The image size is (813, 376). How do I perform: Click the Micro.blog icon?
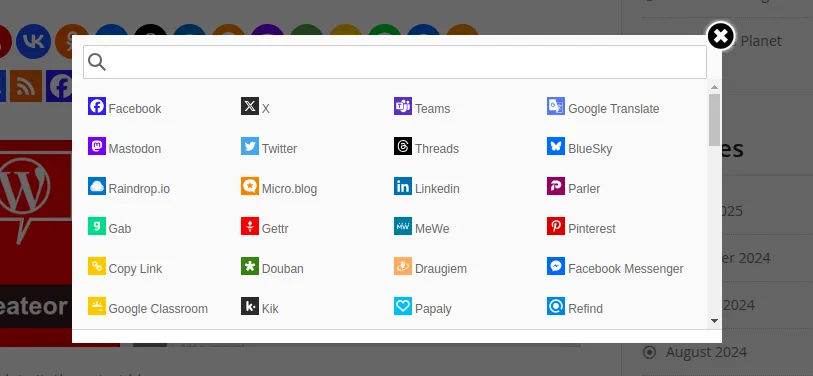click(x=250, y=186)
